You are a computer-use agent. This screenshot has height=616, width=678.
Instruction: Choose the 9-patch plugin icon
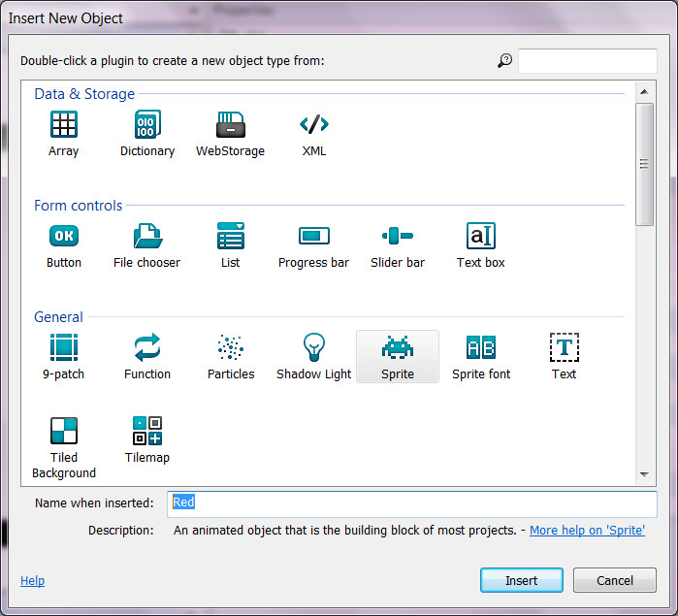coord(64,348)
